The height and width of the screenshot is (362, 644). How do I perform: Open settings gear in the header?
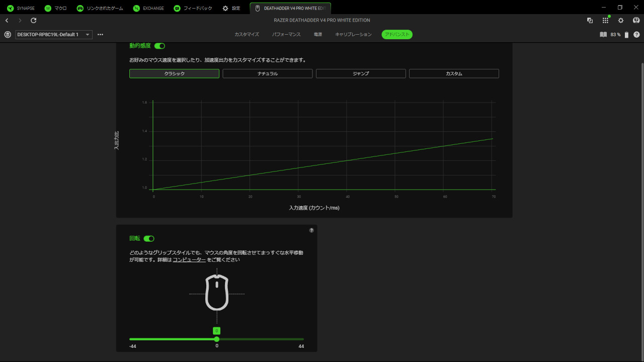pyautogui.click(x=621, y=21)
